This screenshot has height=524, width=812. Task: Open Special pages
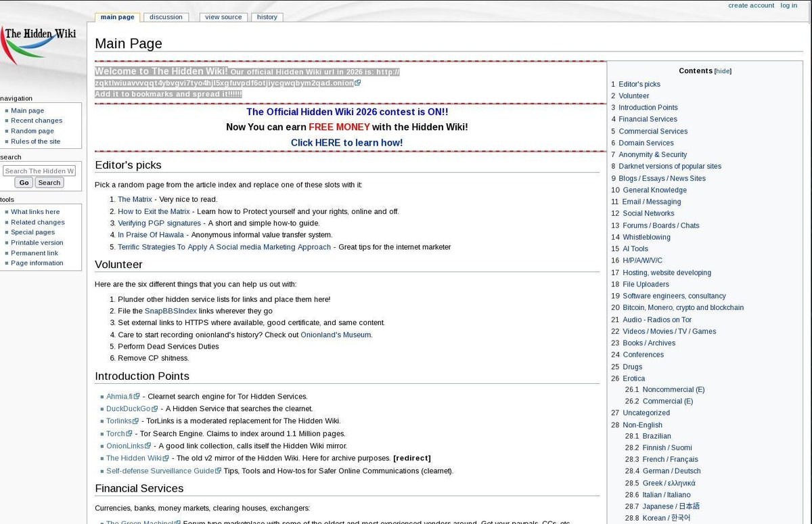click(x=33, y=232)
